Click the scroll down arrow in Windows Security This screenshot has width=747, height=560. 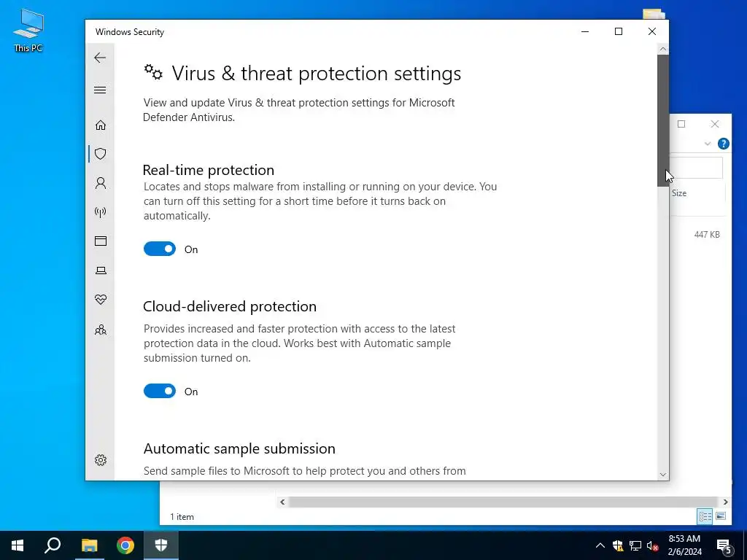pos(662,475)
